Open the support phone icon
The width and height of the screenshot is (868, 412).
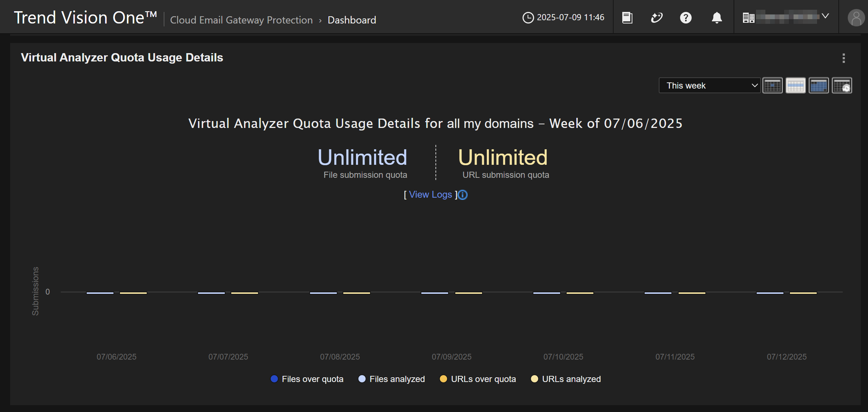[656, 17]
